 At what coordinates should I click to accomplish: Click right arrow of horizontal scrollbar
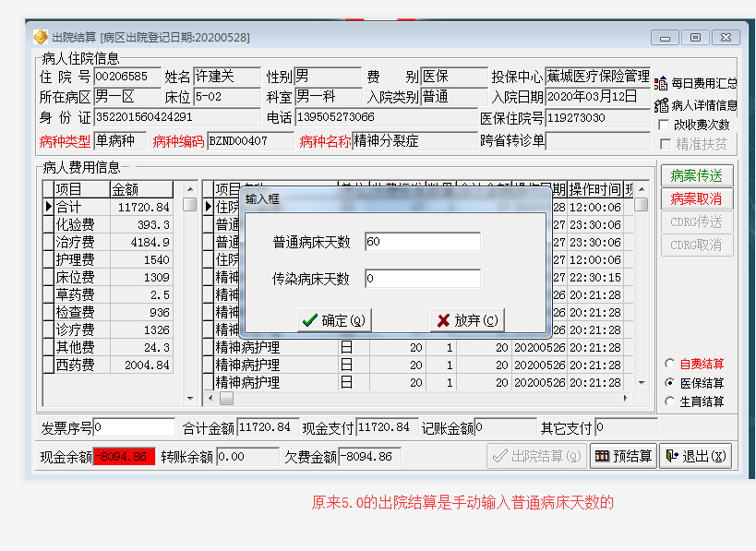point(625,398)
